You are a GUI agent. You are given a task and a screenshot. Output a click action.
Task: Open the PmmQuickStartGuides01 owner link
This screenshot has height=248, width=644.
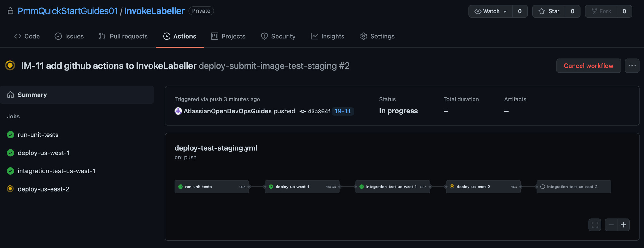(x=68, y=11)
